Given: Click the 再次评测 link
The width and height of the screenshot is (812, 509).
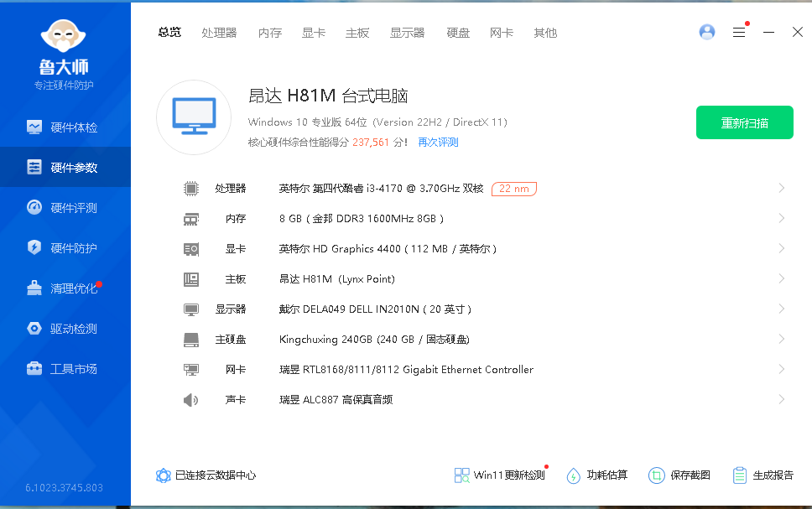Looking at the screenshot, I should click(438, 143).
